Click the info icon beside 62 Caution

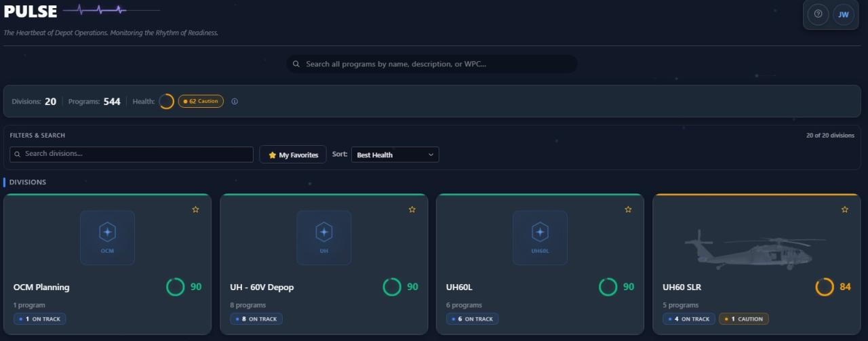click(235, 102)
